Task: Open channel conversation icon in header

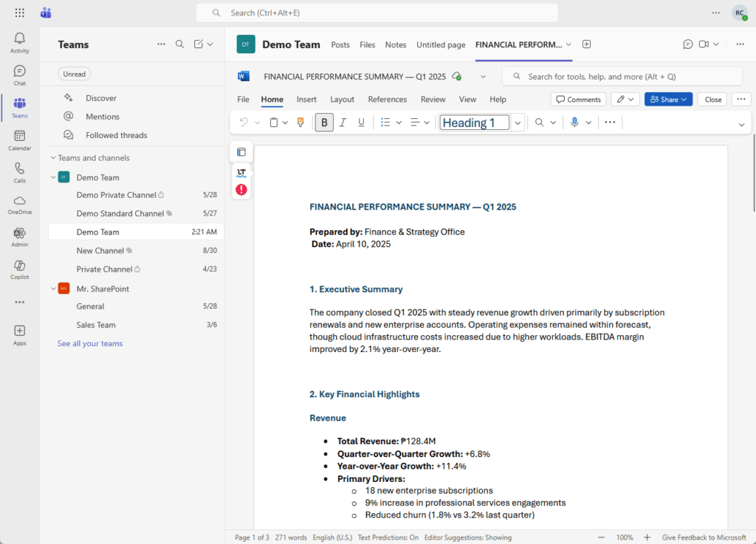Action: click(688, 44)
